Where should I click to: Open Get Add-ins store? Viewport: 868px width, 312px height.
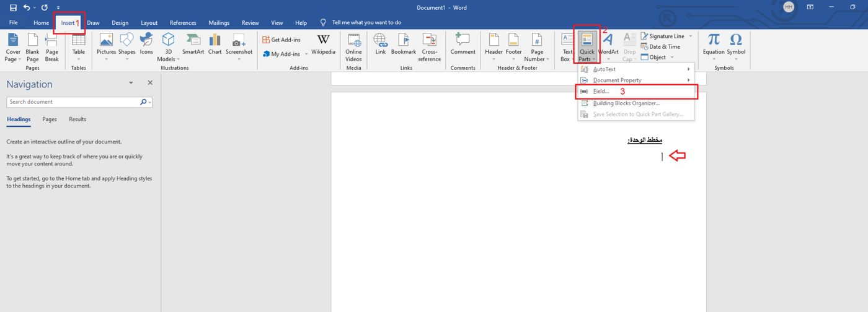tap(281, 40)
